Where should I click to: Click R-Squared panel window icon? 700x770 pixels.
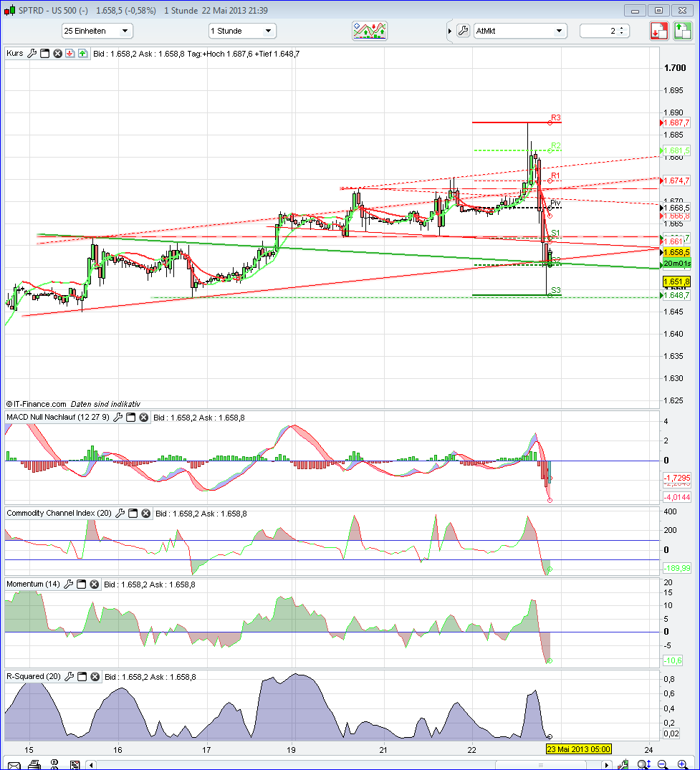[82, 677]
